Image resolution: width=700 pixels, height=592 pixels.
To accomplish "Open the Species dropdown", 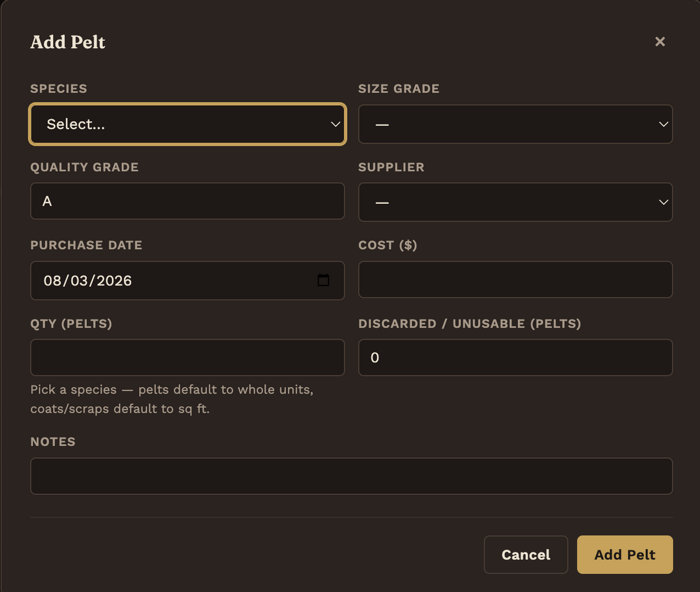I will click(x=187, y=124).
